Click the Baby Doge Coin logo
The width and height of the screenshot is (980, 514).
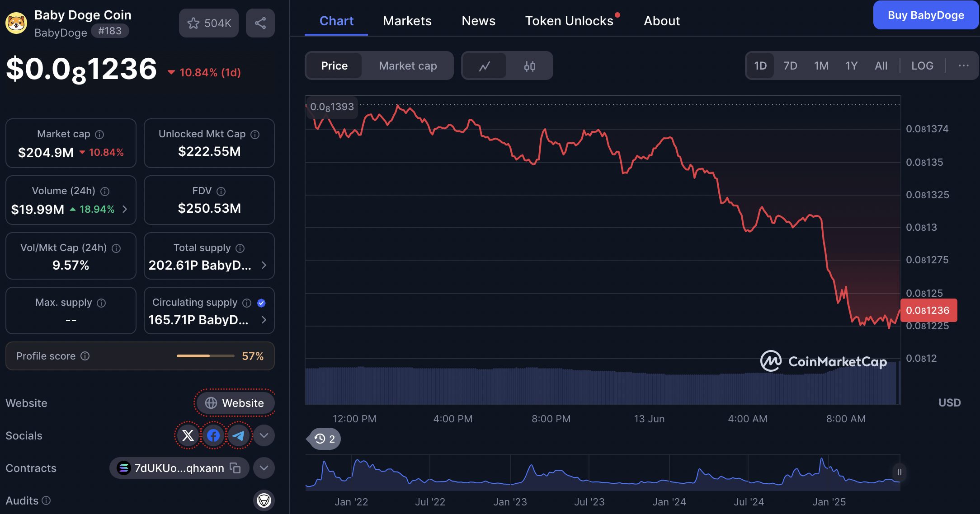(x=16, y=23)
